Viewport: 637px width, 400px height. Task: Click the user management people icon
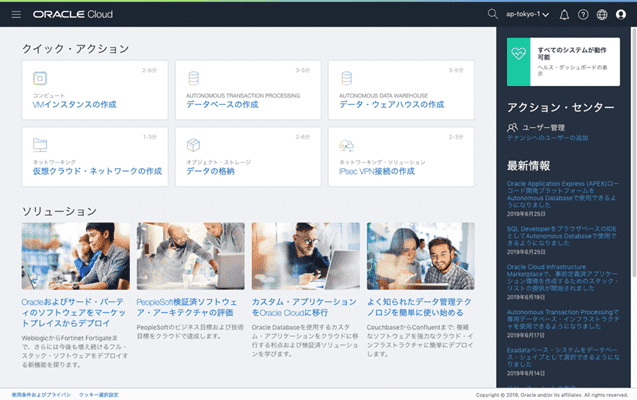pos(512,128)
